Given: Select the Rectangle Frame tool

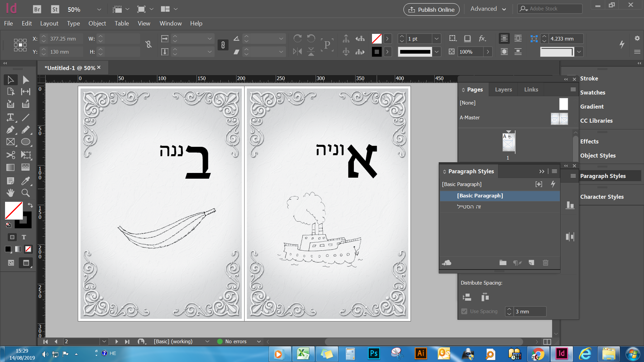Looking at the screenshot, I should point(10,142).
